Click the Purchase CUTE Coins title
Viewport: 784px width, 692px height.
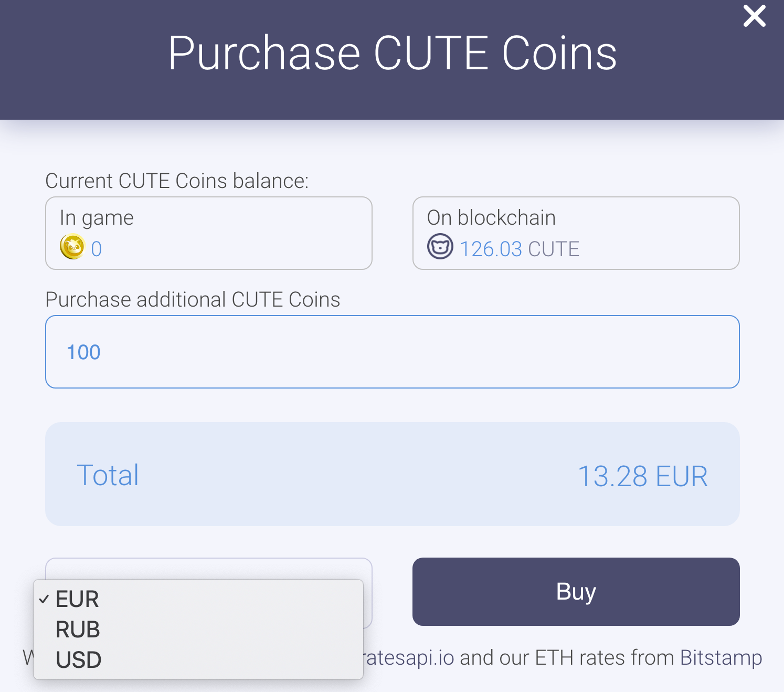coord(392,54)
